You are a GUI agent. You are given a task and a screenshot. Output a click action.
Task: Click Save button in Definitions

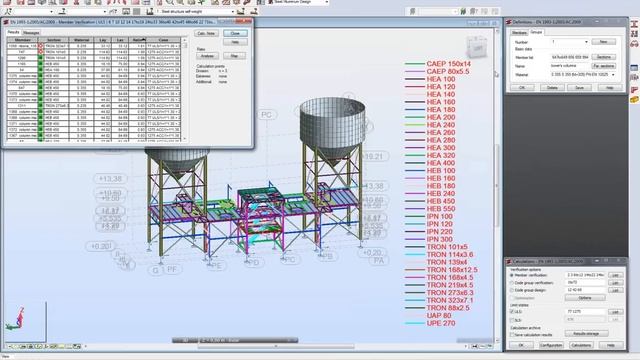click(579, 88)
